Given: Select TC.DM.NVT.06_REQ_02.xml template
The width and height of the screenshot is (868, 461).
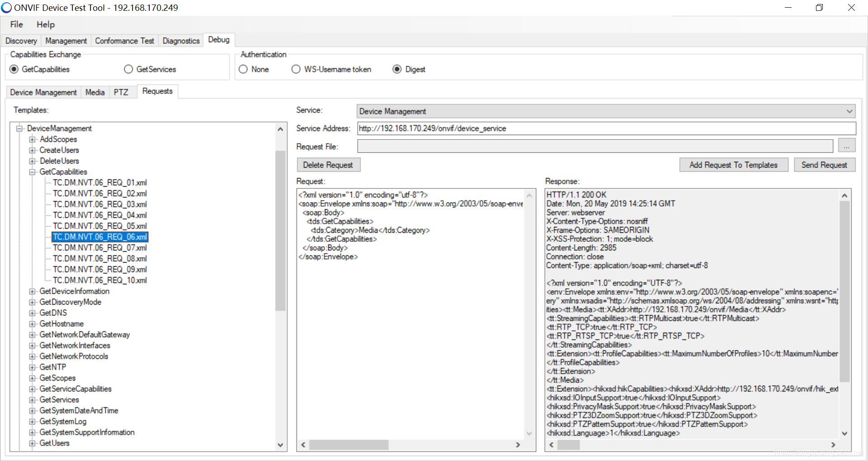Looking at the screenshot, I should coord(100,193).
